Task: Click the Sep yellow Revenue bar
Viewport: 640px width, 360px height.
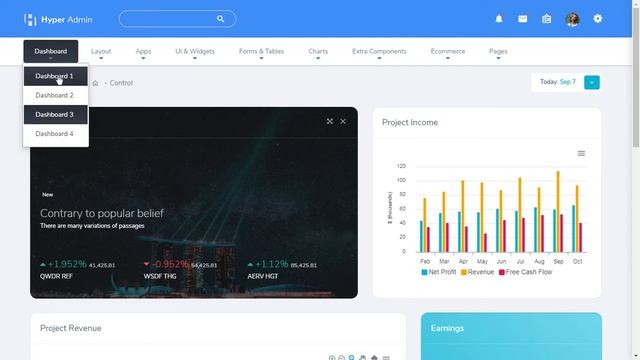Action: tap(558, 211)
